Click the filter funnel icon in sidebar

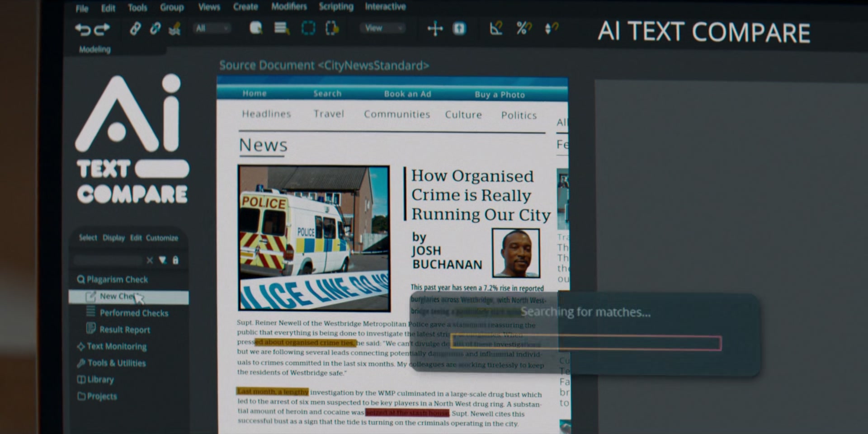click(162, 260)
